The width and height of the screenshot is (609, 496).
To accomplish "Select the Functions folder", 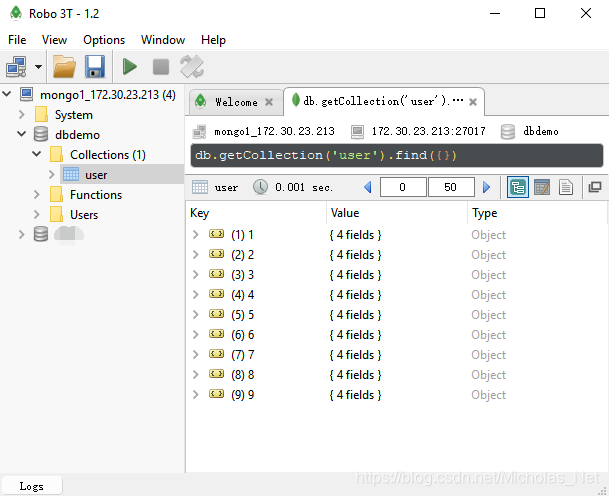I will pyautogui.click(x=96, y=195).
